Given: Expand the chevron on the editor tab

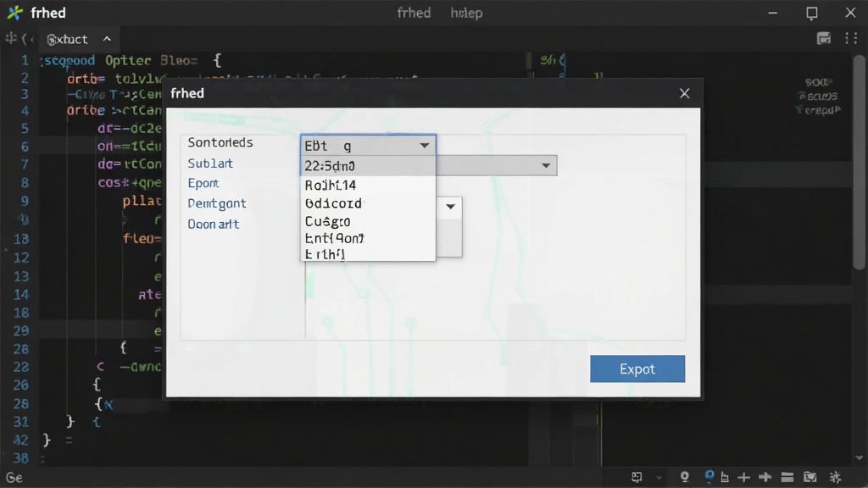Looking at the screenshot, I should point(107,39).
